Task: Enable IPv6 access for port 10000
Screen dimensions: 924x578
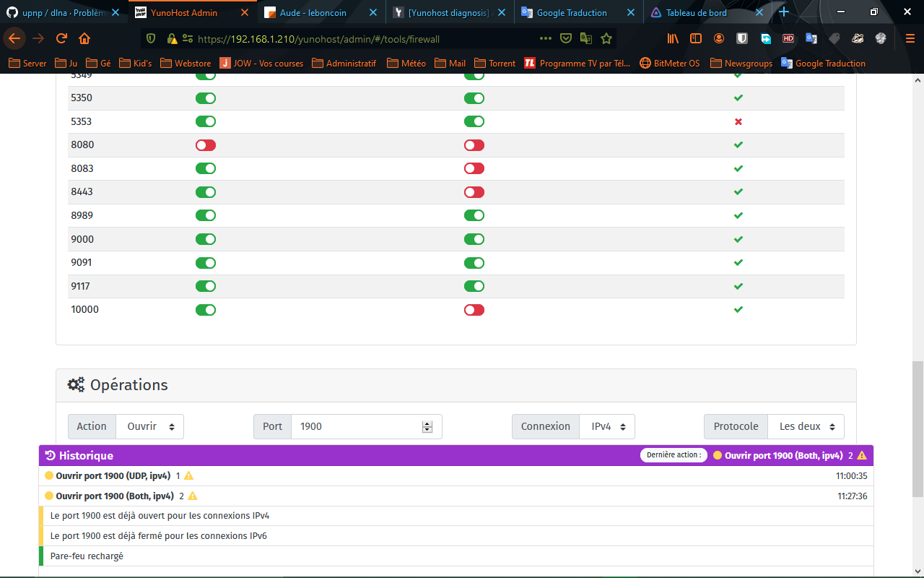Action: (x=474, y=309)
